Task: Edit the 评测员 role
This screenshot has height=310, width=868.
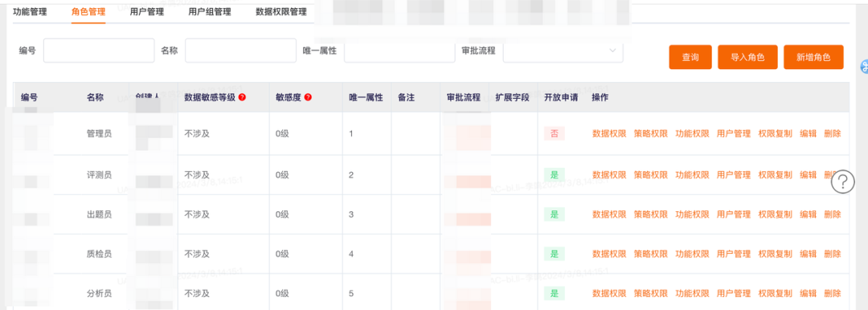Action: (809, 175)
